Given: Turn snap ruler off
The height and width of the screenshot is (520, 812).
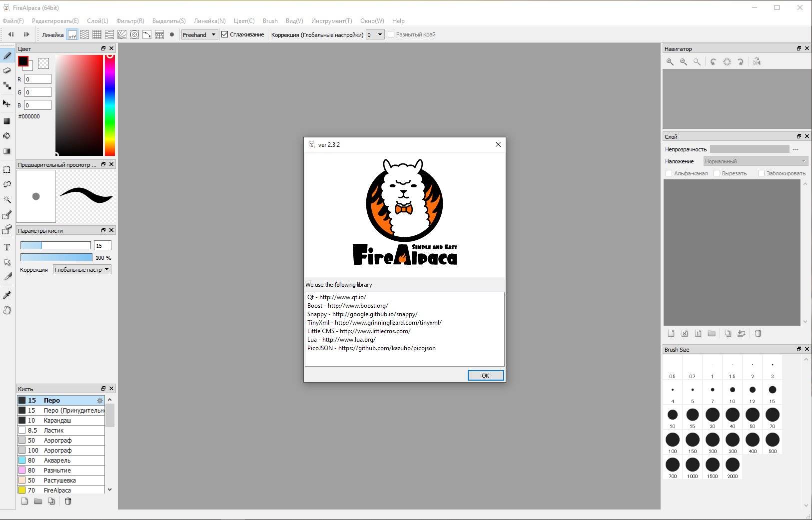Looking at the screenshot, I should pyautogui.click(x=72, y=34).
